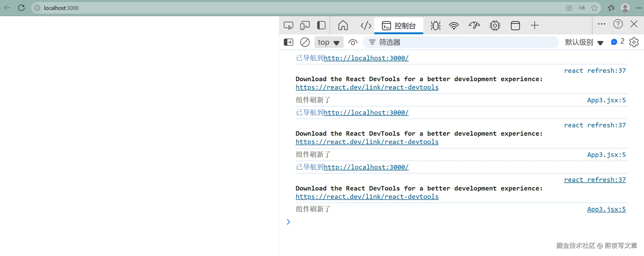The height and width of the screenshot is (256, 644).
Task: Click the console input prompt chevron
Action: pyautogui.click(x=288, y=222)
